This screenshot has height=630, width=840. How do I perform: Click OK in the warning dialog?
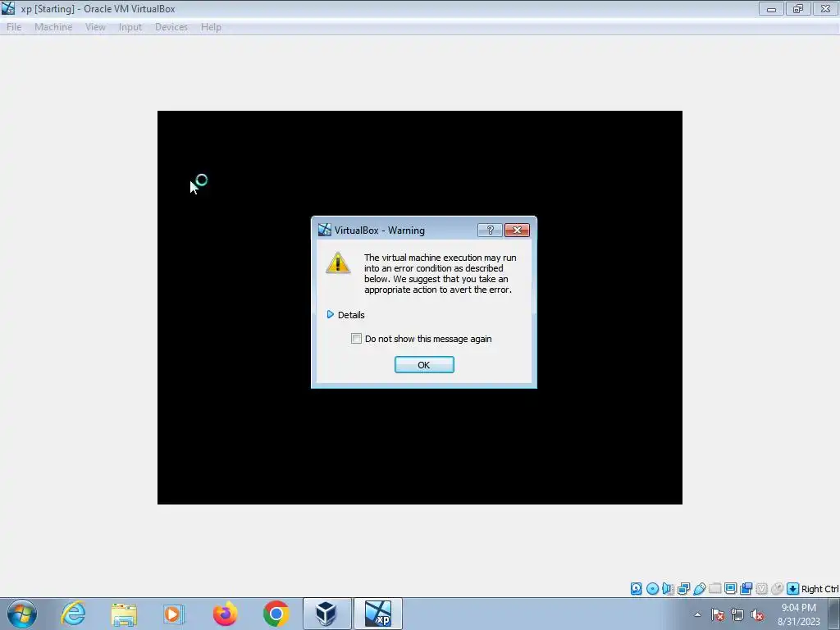424,365
